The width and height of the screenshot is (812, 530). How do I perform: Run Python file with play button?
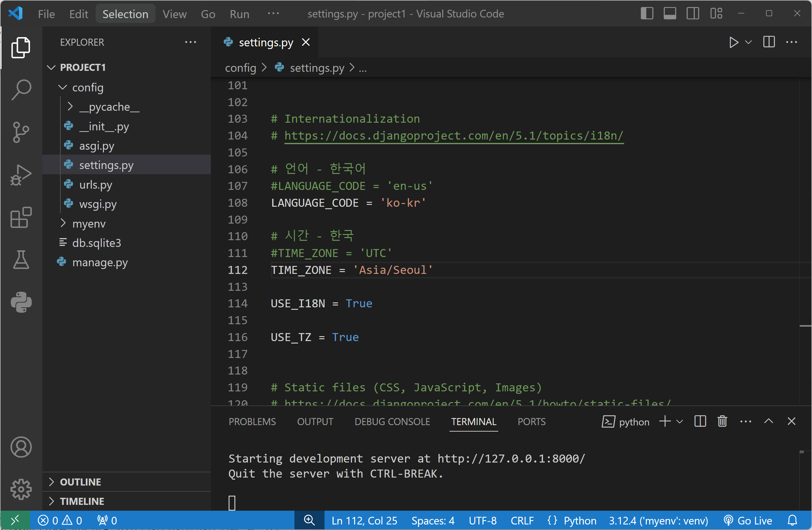733,42
